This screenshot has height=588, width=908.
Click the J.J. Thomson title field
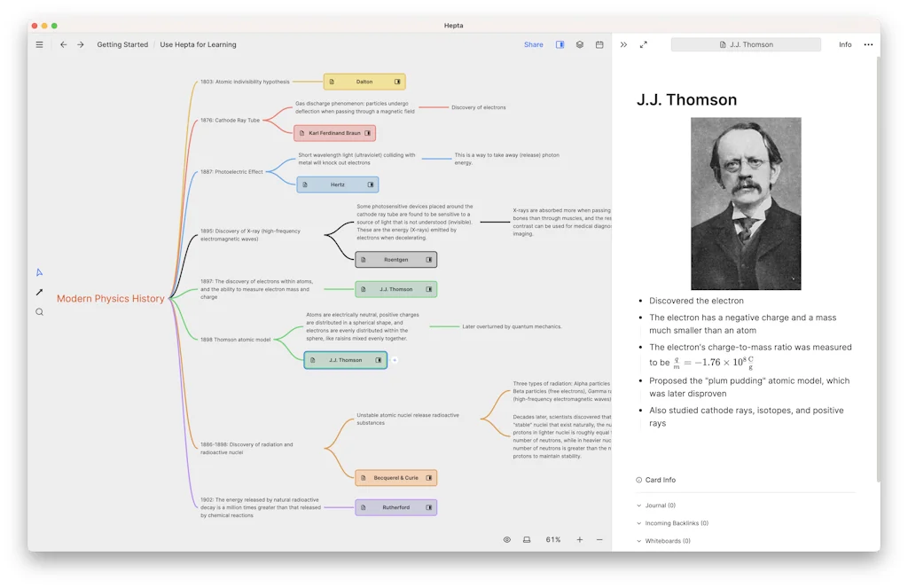point(746,43)
